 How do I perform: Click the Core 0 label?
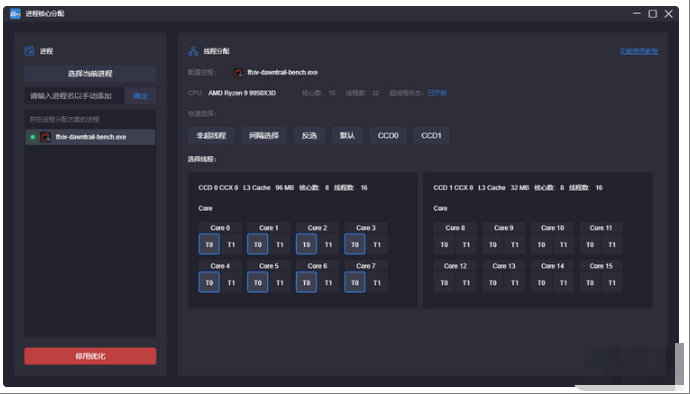(220, 228)
